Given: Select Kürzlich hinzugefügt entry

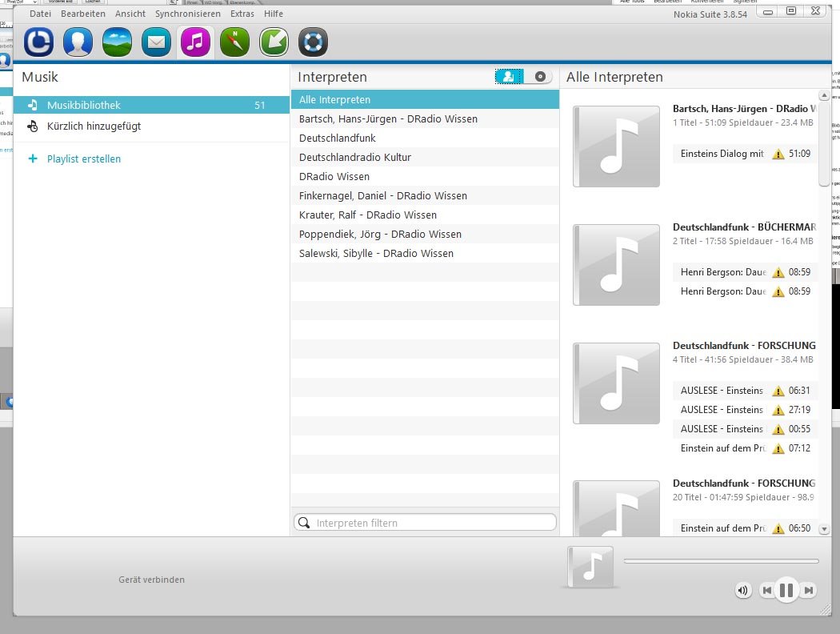Looking at the screenshot, I should pos(152,126).
